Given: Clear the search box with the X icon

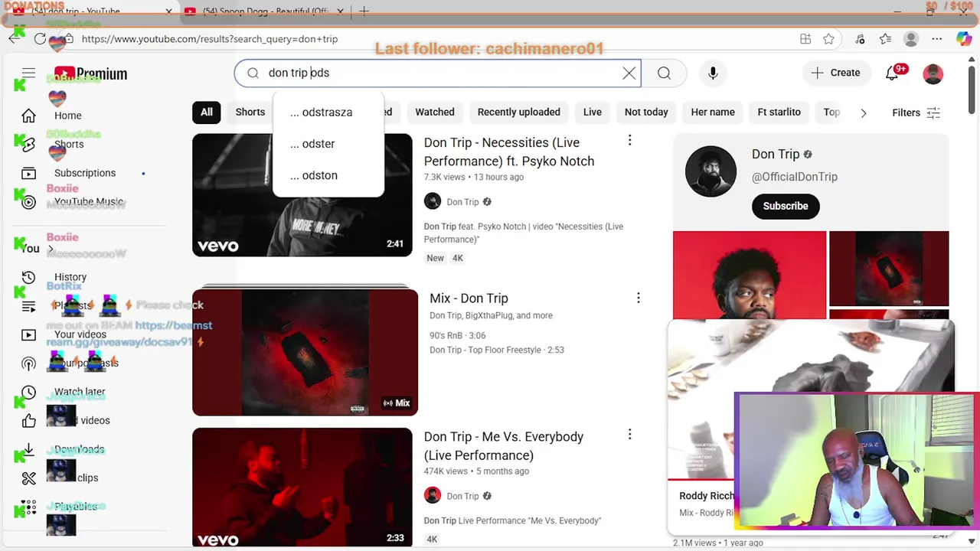Looking at the screenshot, I should [629, 73].
